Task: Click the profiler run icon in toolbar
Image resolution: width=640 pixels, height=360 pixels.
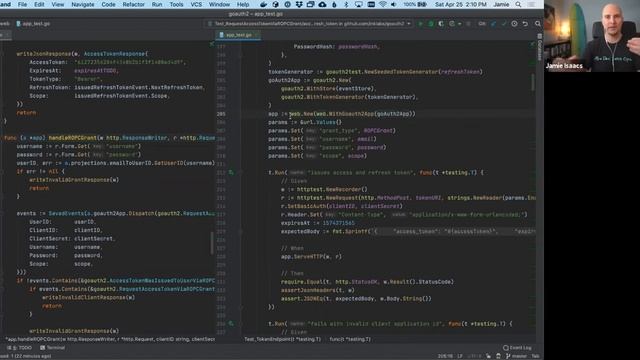Action: pyautogui.click(x=451, y=24)
